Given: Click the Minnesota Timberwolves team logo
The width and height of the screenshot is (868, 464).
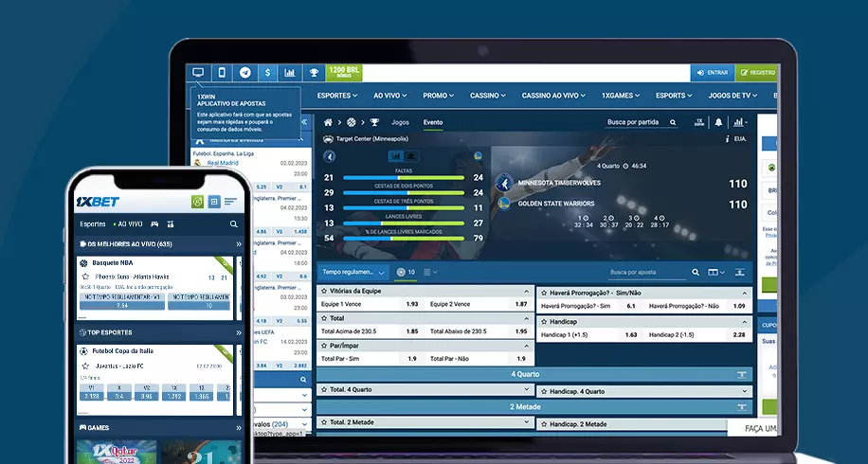Looking at the screenshot, I should (x=504, y=183).
